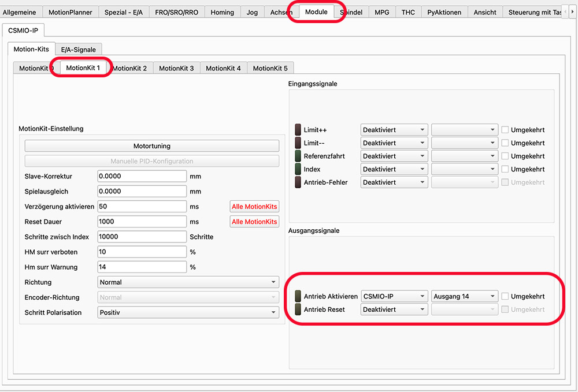Toggle Umgekehrt checkbox for Referenzfahrt
This screenshot has width=578, height=392.
coord(505,156)
